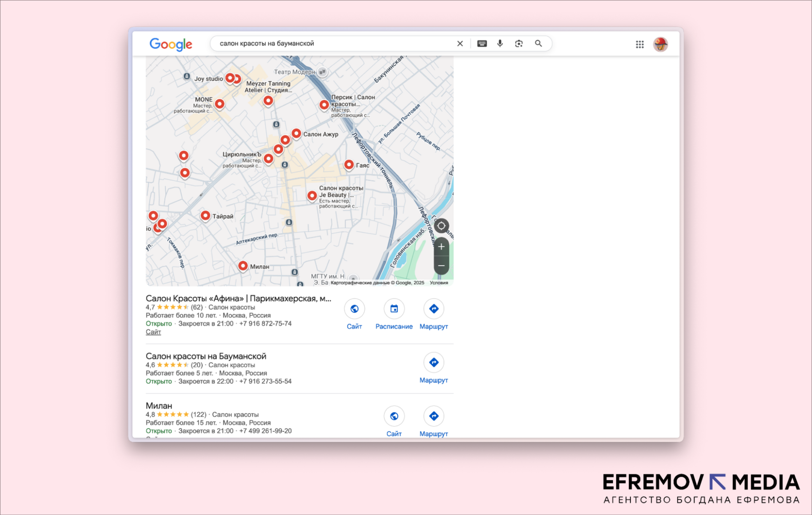Image resolution: width=812 pixels, height=515 pixels.
Task: Clear the search query with the X
Action: pyautogui.click(x=460, y=44)
